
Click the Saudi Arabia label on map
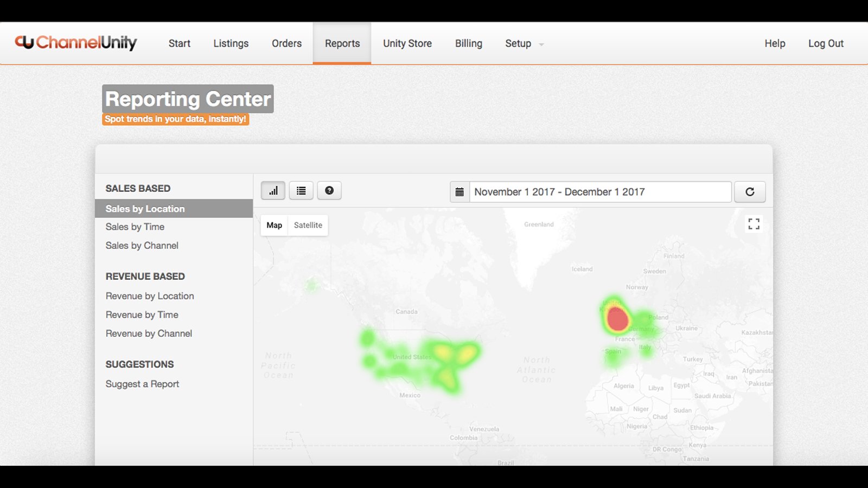[x=713, y=396]
